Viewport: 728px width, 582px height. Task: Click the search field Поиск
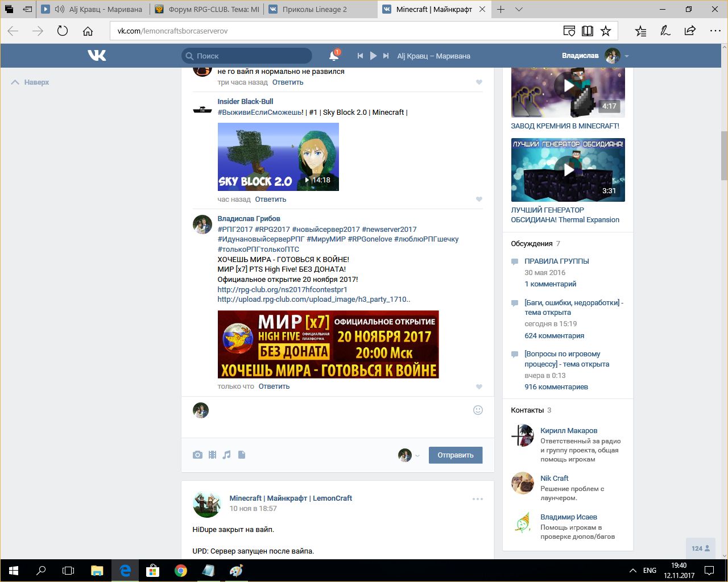(x=247, y=56)
